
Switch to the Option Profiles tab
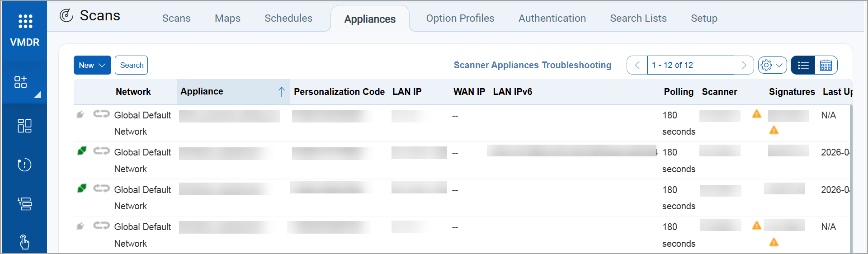[x=460, y=18]
